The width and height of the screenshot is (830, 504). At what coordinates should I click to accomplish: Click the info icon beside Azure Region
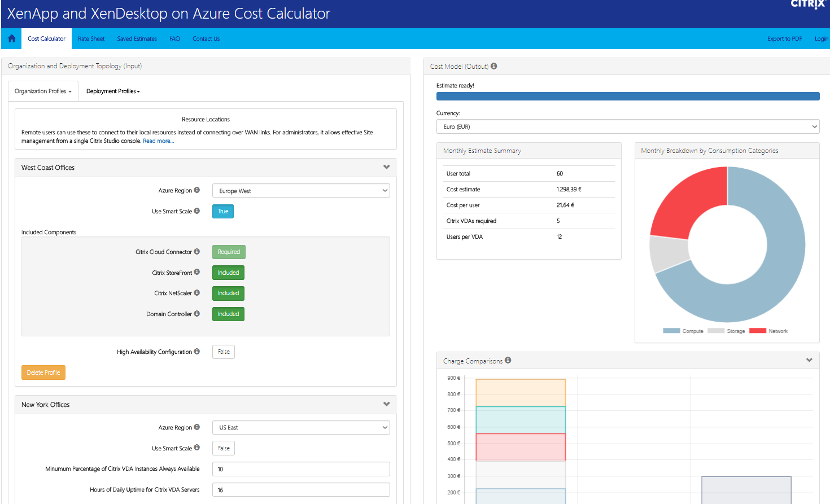198,190
